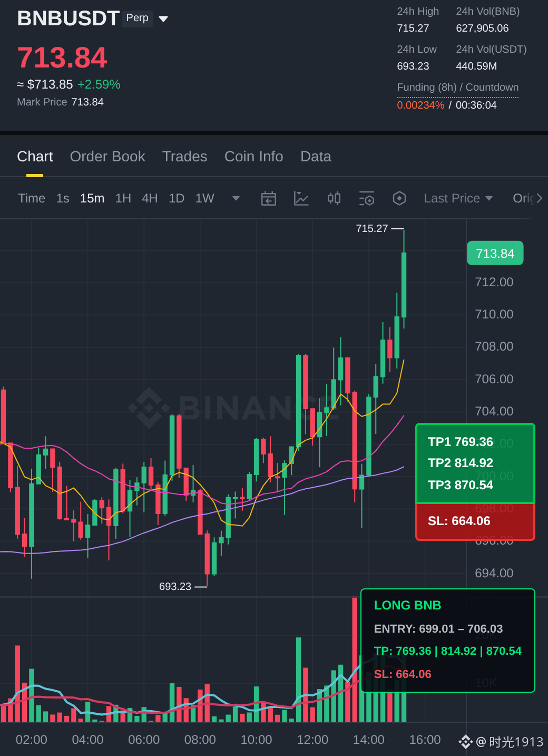The width and height of the screenshot is (548, 756).
Task: Open the line chart drawing tools icon
Action: pyautogui.click(x=301, y=198)
